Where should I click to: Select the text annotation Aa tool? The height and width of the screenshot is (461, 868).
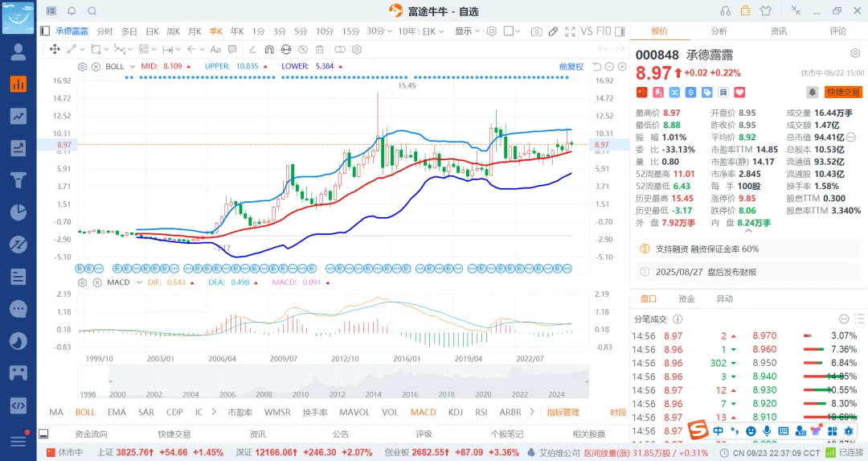pyautogui.click(x=216, y=49)
